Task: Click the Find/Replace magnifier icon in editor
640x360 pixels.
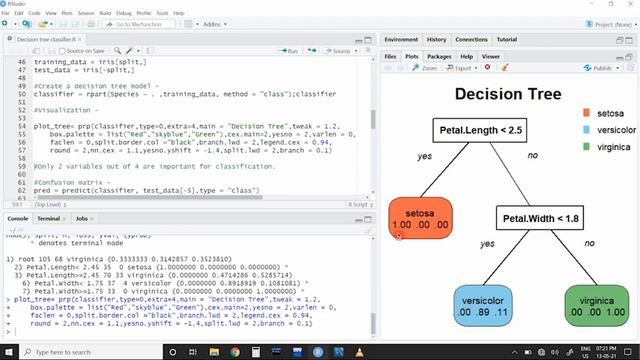Action: [x=118, y=51]
